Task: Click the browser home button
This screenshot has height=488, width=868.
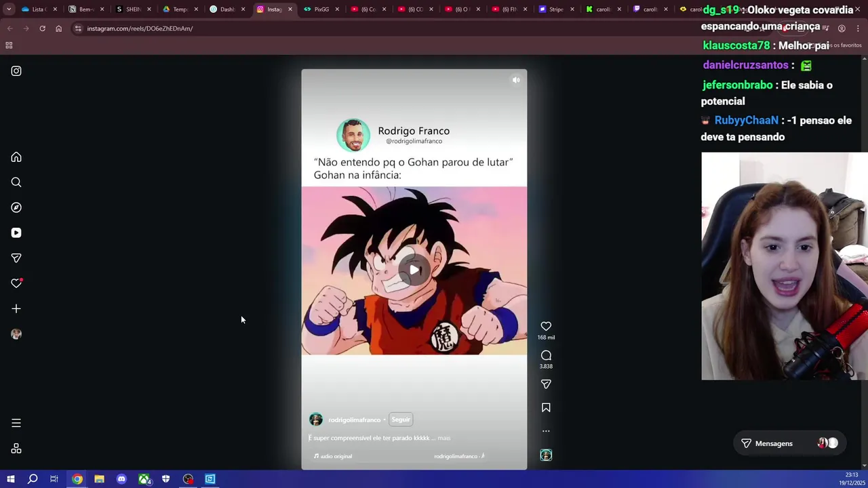Action: click(x=58, y=28)
